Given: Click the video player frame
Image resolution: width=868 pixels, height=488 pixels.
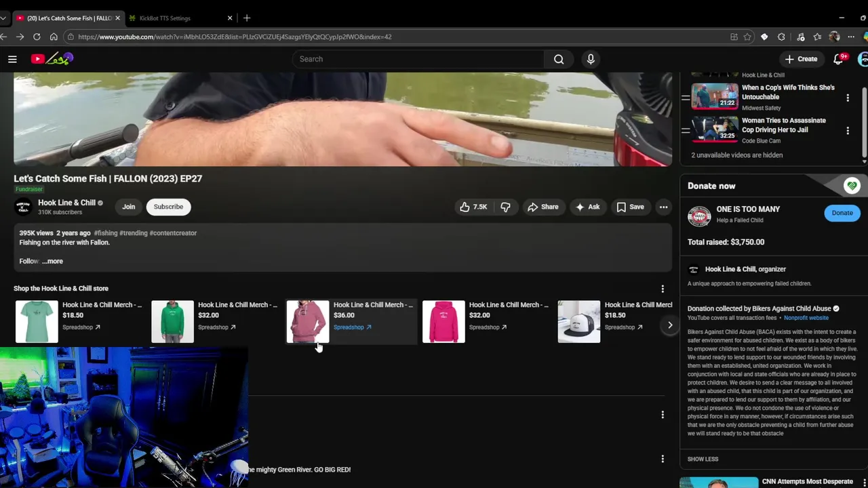Looking at the screenshot, I should pos(342,119).
